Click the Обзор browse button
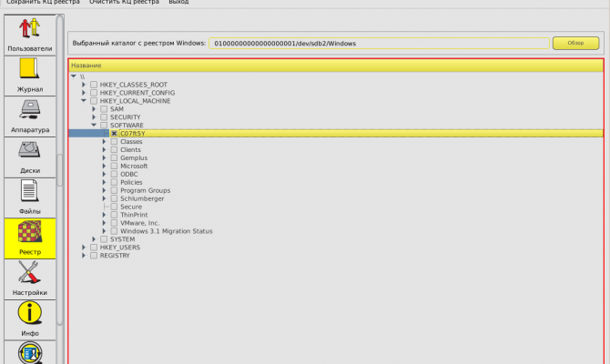This screenshot has width=610, height=364. (x=575, y=43)
